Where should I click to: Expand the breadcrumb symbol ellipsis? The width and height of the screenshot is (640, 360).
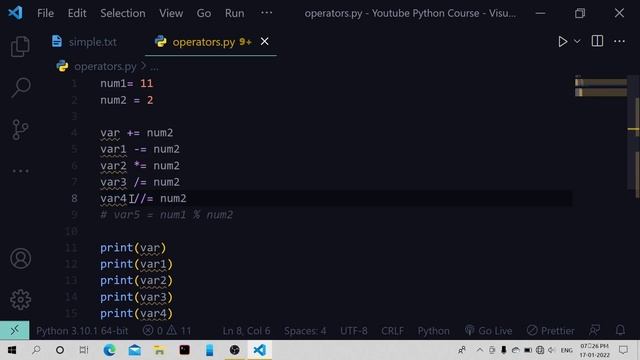click(154, 67)
